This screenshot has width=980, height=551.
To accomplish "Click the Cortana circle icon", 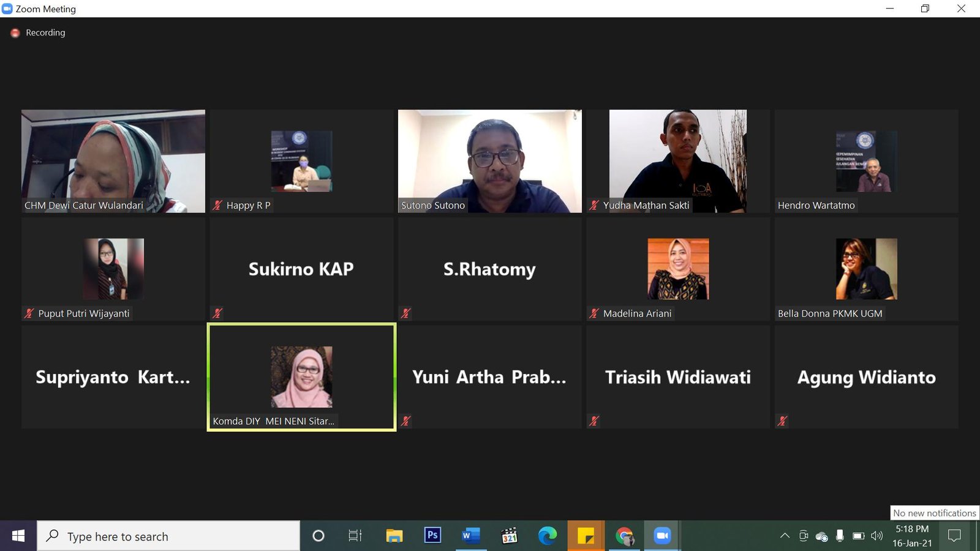I will pyautogui.click(x=318, y=536).
